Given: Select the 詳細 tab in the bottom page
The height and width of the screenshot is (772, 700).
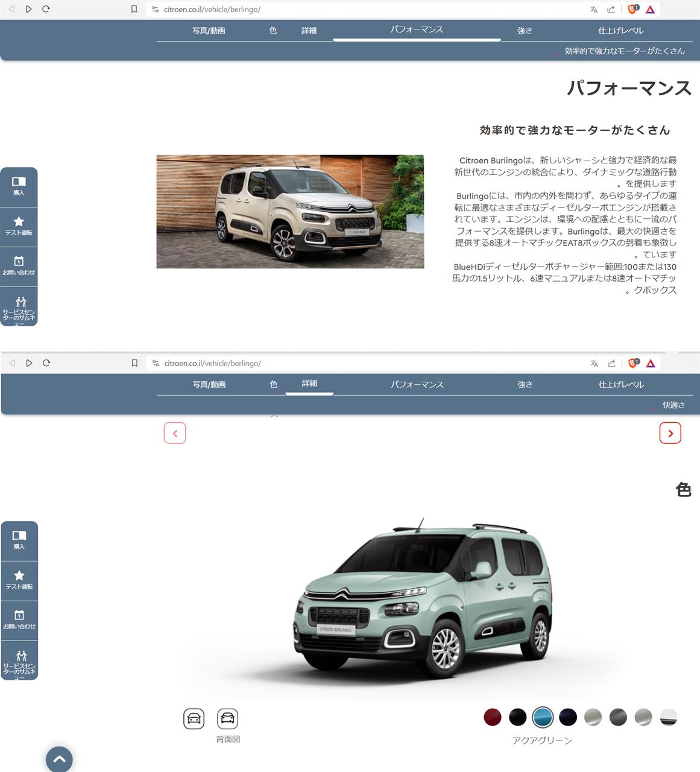Looking at the screenshot, I should (309, 384).
